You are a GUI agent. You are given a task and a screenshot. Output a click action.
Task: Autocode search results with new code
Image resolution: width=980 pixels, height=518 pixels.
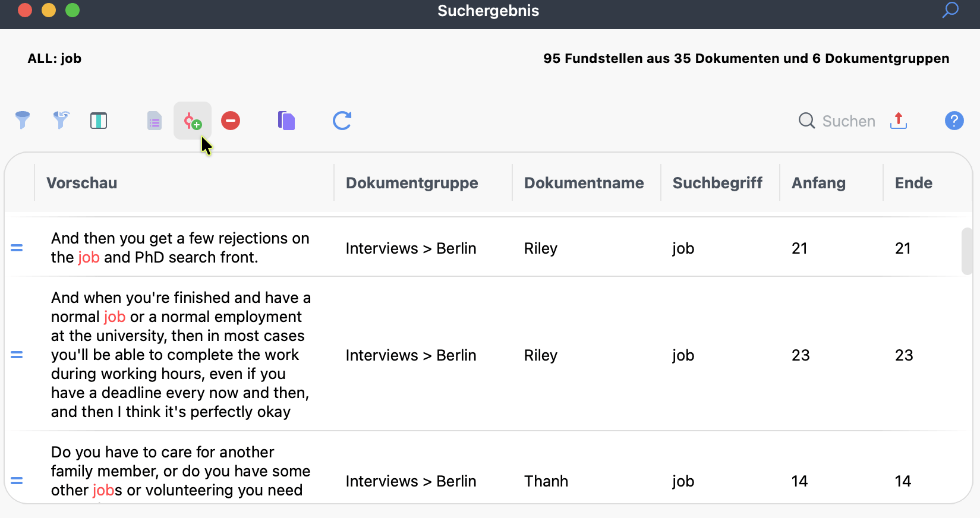pyautogui.click(x=193, y=121)
